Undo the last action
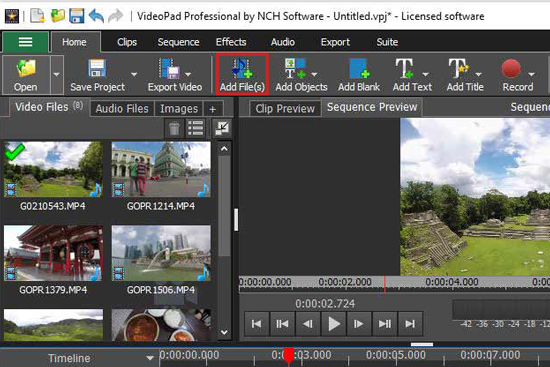Screen dimensions: 550x367 96,16
